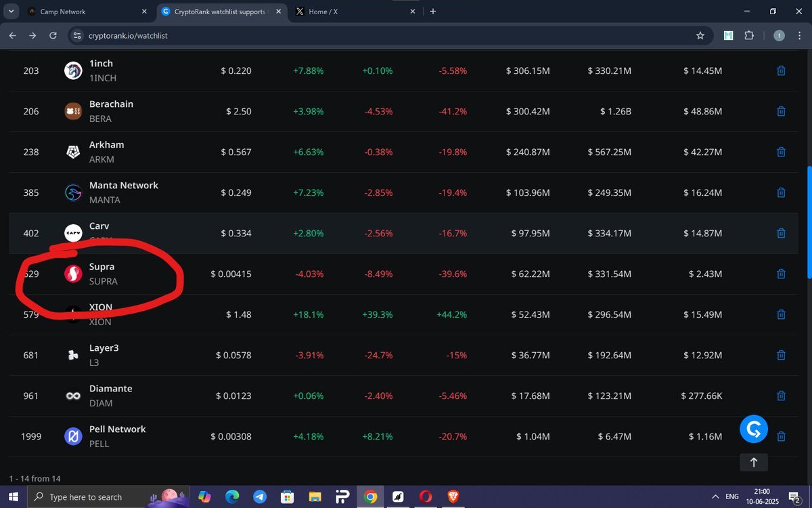Open the Supra coin link
This screenshot has height=508, width=812.
click(101, 267)
